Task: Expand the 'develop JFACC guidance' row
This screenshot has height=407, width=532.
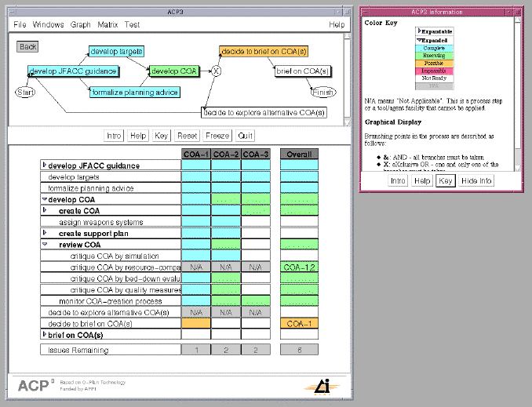Action: click(44, 165)
